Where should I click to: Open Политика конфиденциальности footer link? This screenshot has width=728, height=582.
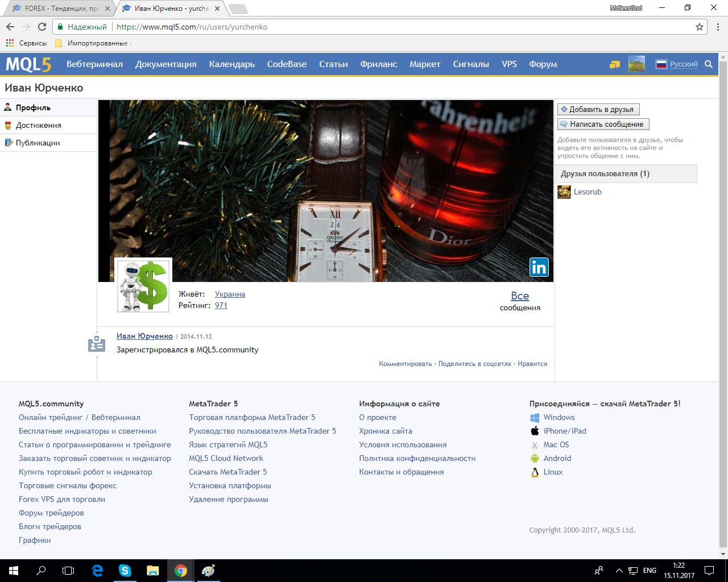[x=417, y=458]
